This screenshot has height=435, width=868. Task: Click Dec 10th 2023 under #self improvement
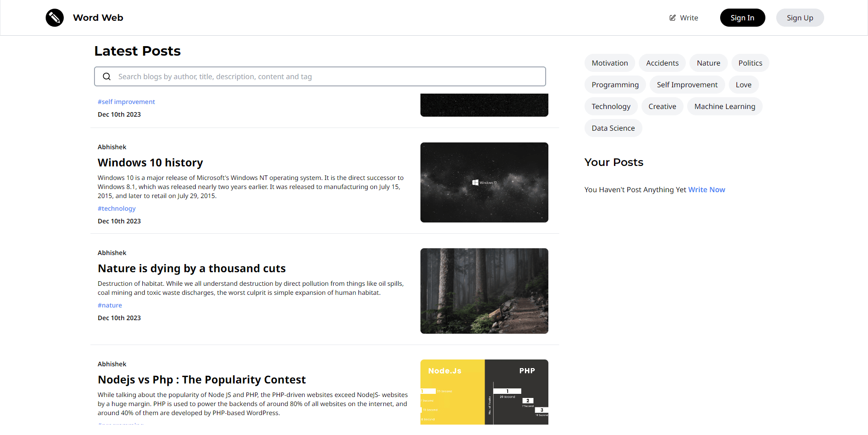tap(119, 114)
